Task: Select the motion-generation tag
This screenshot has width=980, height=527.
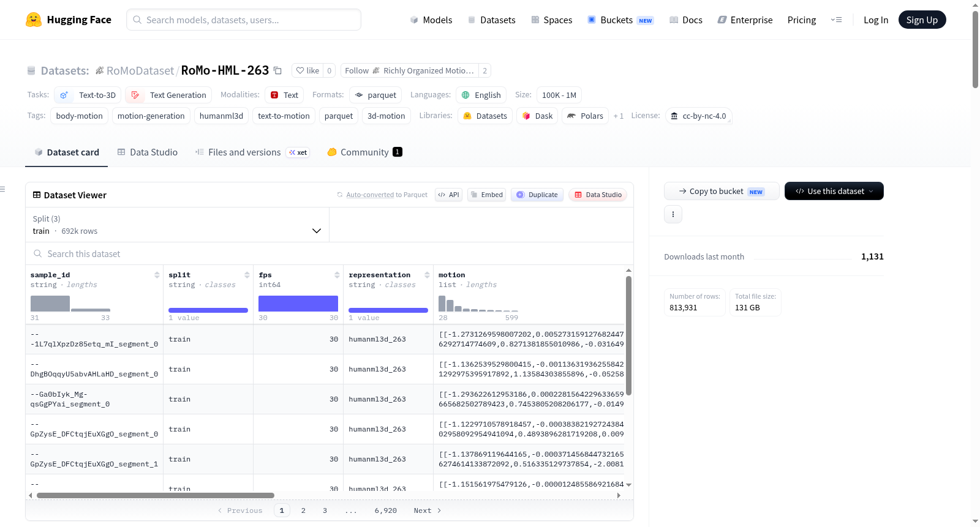Action: [151, 116]
